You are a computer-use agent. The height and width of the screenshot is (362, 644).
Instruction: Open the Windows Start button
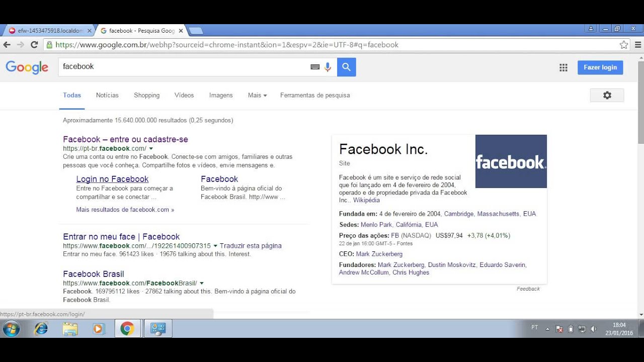tap(11, 329)
